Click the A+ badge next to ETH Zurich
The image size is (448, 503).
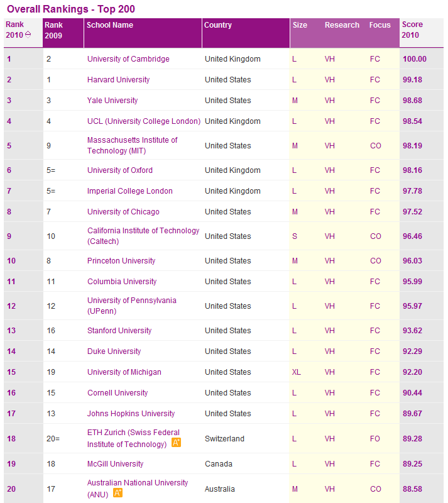(177, 443)
